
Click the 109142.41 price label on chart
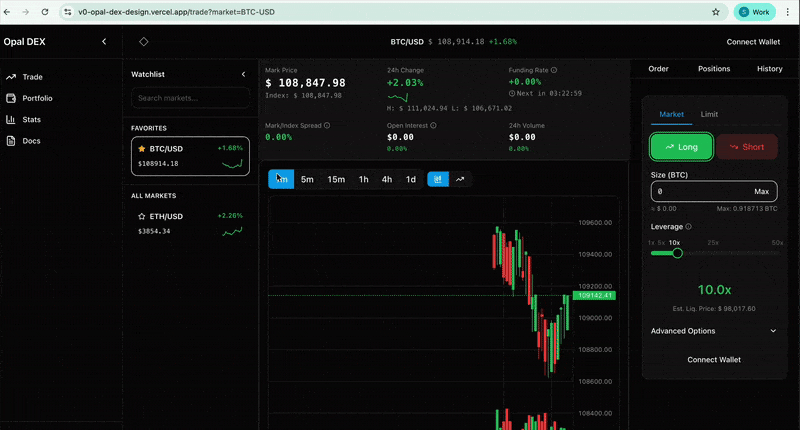(594, 295)
